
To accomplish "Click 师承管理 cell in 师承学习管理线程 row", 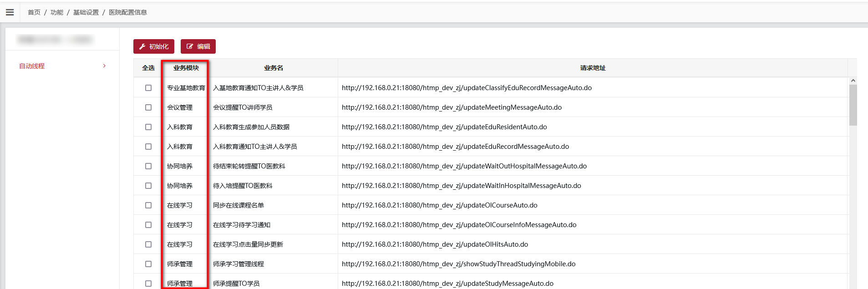I will point(180,264).
